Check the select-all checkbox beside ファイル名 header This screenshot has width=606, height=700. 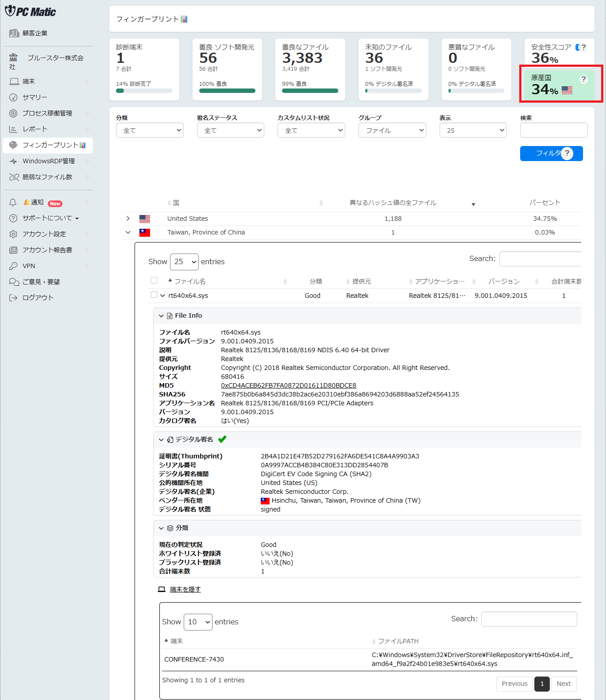tap(154, 281)
